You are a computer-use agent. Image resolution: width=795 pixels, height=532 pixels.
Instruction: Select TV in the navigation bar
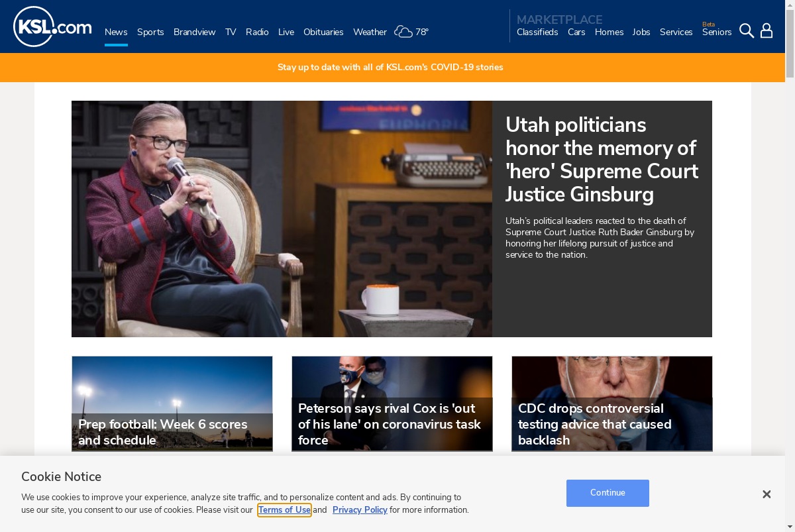click(x=231, y=32)
